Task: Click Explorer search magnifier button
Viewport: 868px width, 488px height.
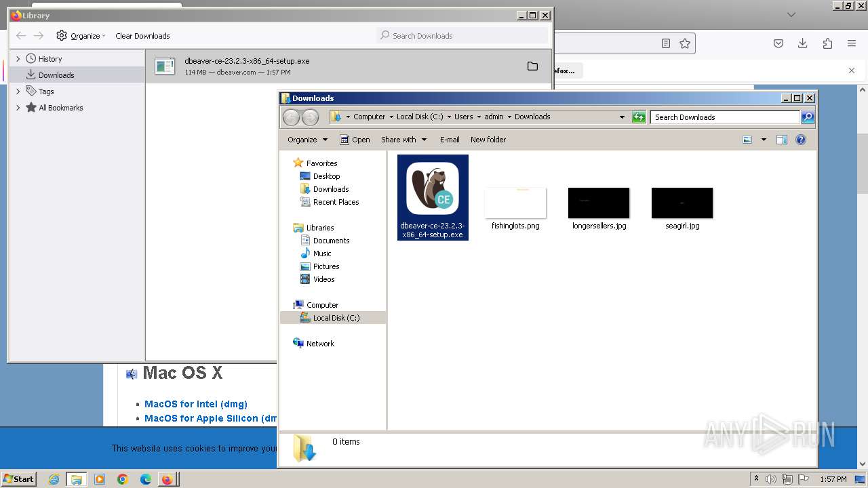Action: [808, 117]
